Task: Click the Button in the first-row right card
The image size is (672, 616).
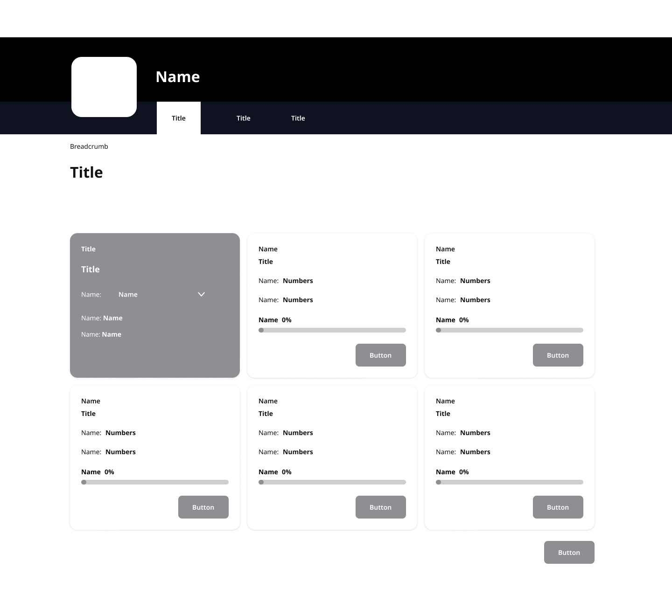Action: coord(558,355)
